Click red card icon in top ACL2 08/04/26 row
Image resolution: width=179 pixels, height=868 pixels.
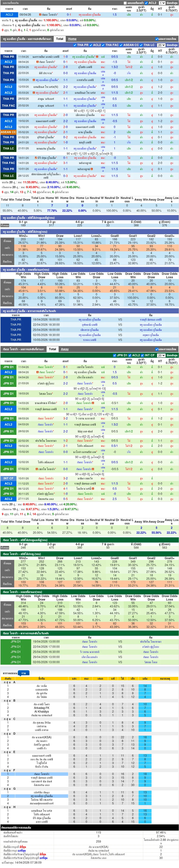click(x=40, y=15)
